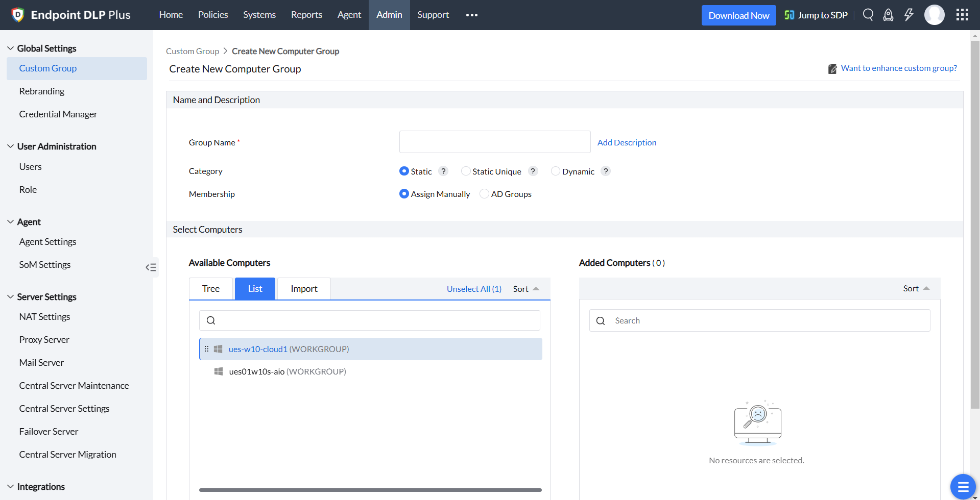980x500 pixels.
Task: Switch to the Tree tab
Action: point(211,289)
